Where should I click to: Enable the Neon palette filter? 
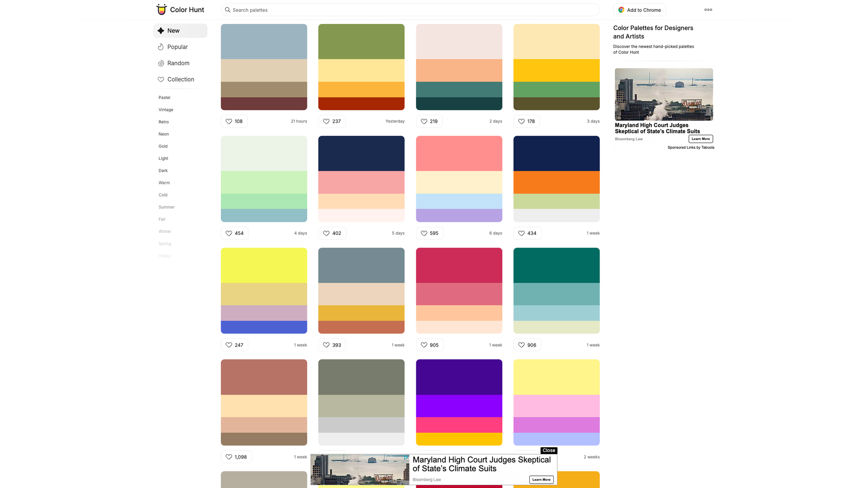coord(164,134)
